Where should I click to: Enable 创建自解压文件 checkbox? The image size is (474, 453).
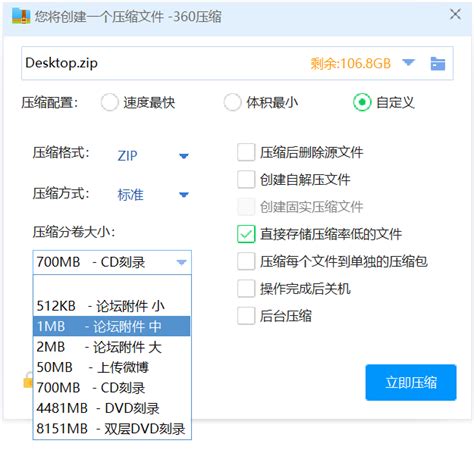coord(246,179)
